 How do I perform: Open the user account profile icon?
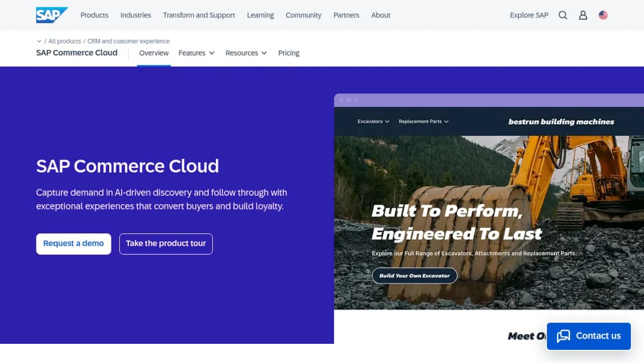(583, 15)
